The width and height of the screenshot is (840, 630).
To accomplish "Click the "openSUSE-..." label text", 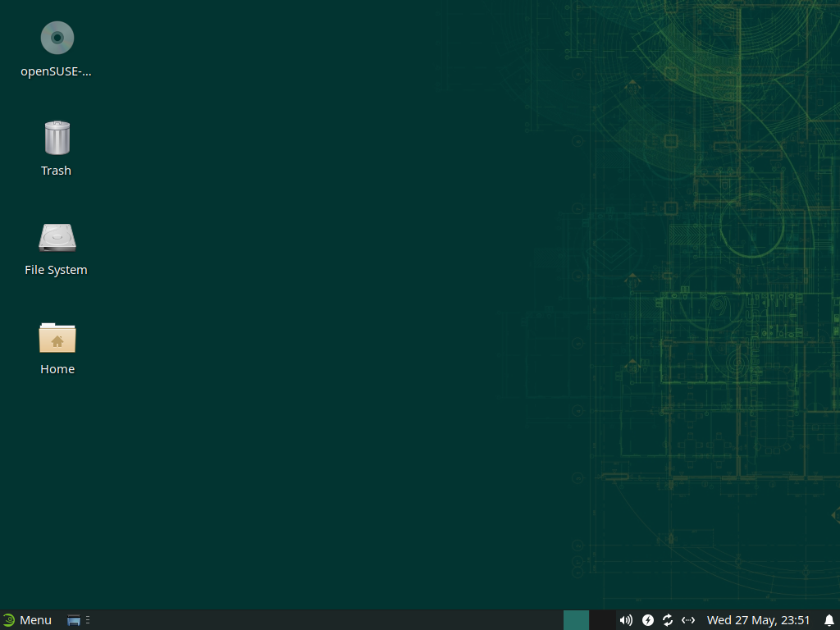I will (x=56, y=71).
